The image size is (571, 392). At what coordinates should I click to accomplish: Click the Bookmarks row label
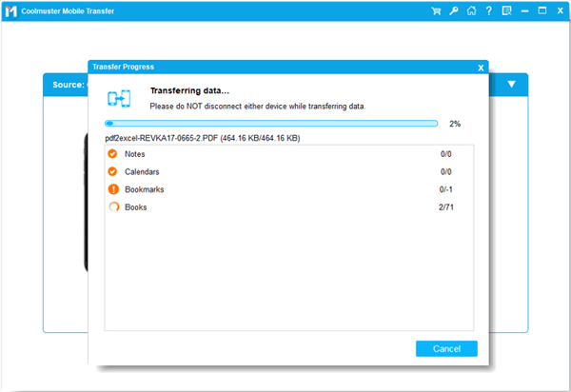coord(144,189)
